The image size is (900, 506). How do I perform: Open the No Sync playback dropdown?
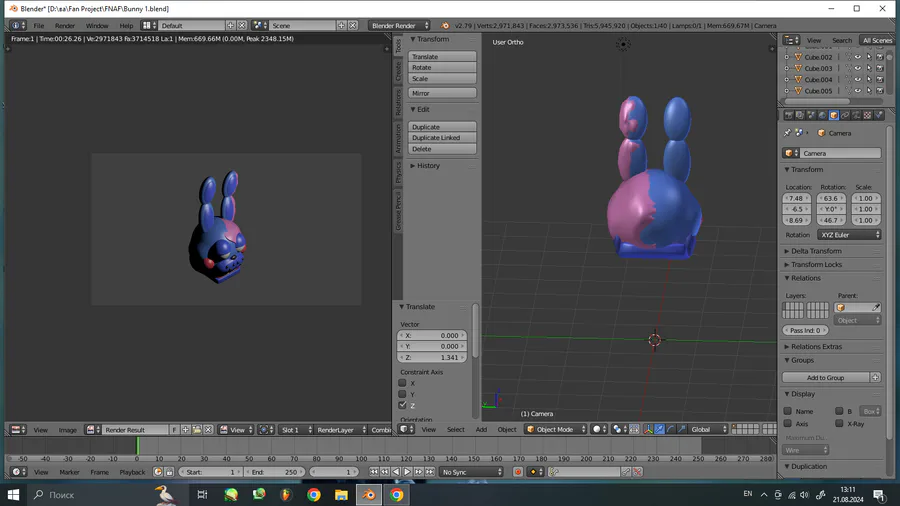point(471,472)
